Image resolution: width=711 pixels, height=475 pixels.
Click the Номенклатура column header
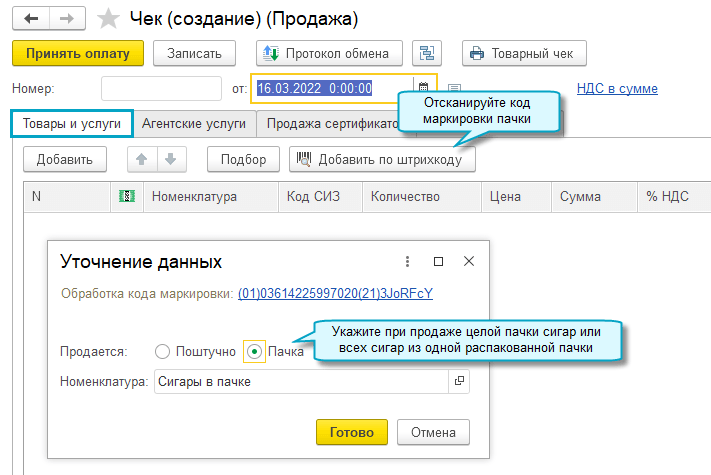(x=210, y=196)
